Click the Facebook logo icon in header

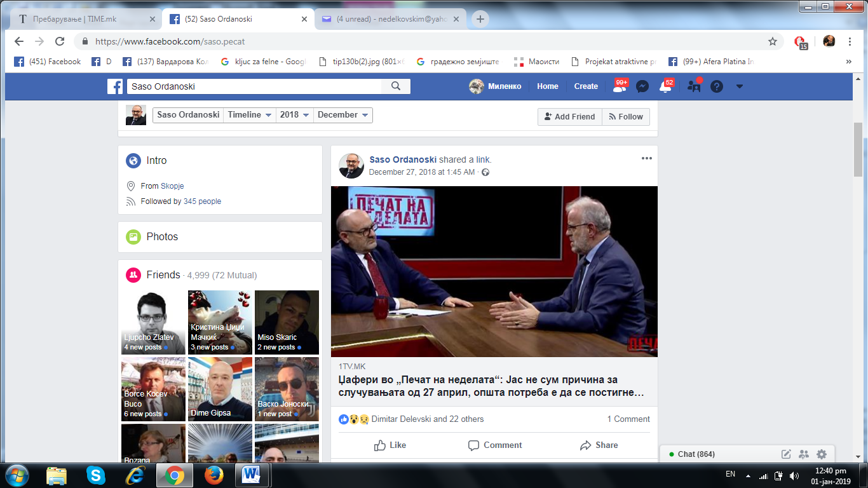click(x=114, y=86)
